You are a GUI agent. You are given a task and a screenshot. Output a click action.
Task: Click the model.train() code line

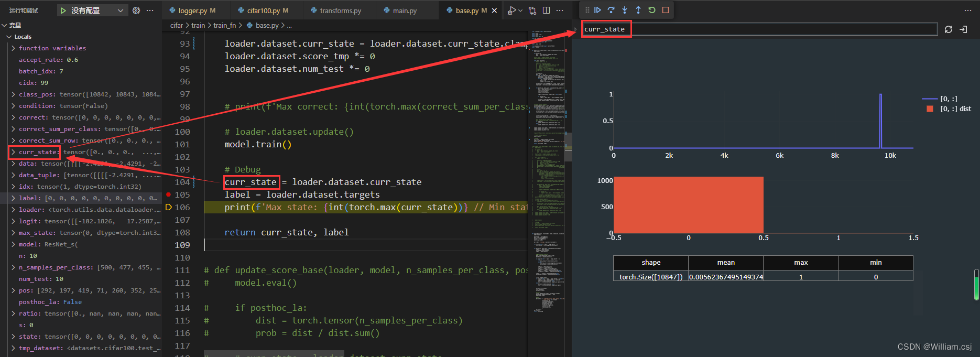258,144
